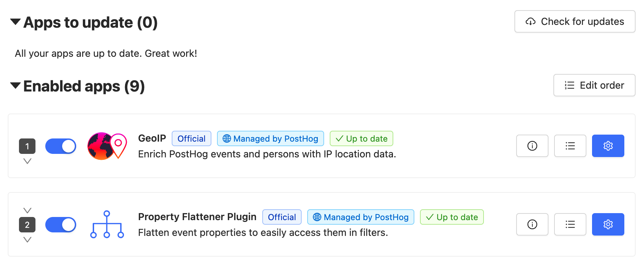Viewport: 644px width, 265px height.
Task: Open Property Flattener Plugin configuration settings
Action: [608, 224]
